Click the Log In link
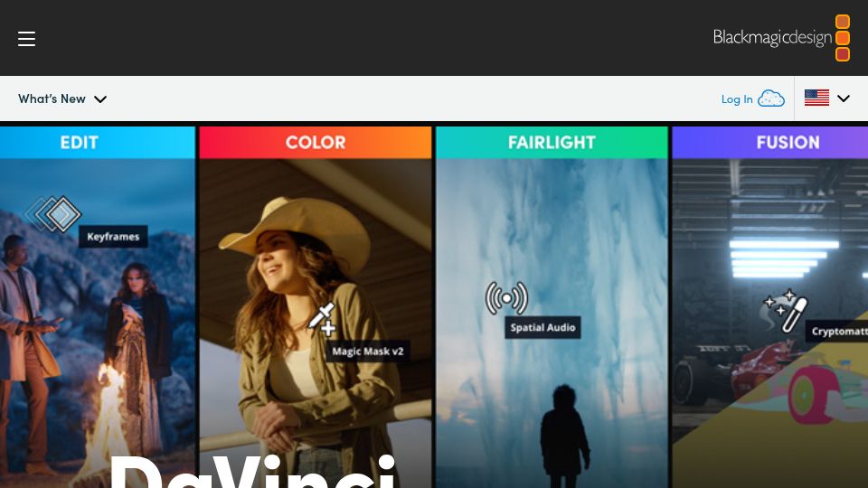This screenshot has height=488, width=868. click(x=737, y=99)
